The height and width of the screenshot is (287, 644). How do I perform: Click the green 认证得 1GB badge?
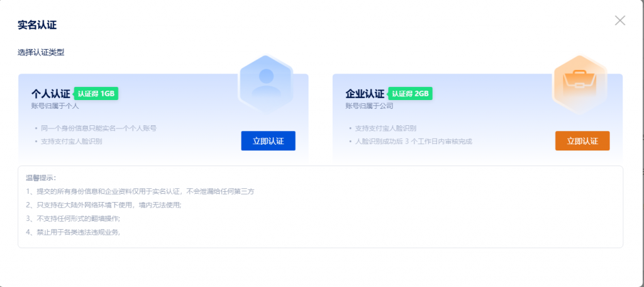[x=96, y=94]
